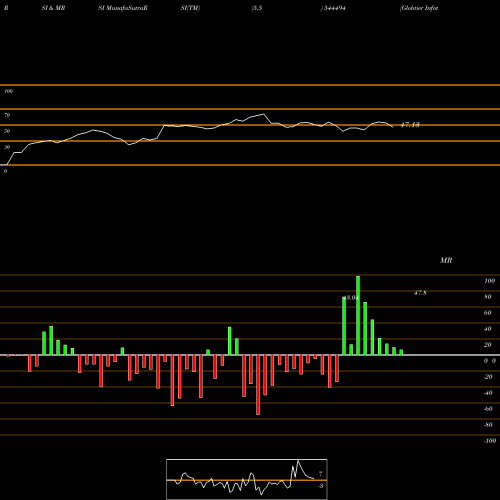Select the "(5,5" period parameter text
The width and height of the screenshot is (500, 500).
point(257,8)
